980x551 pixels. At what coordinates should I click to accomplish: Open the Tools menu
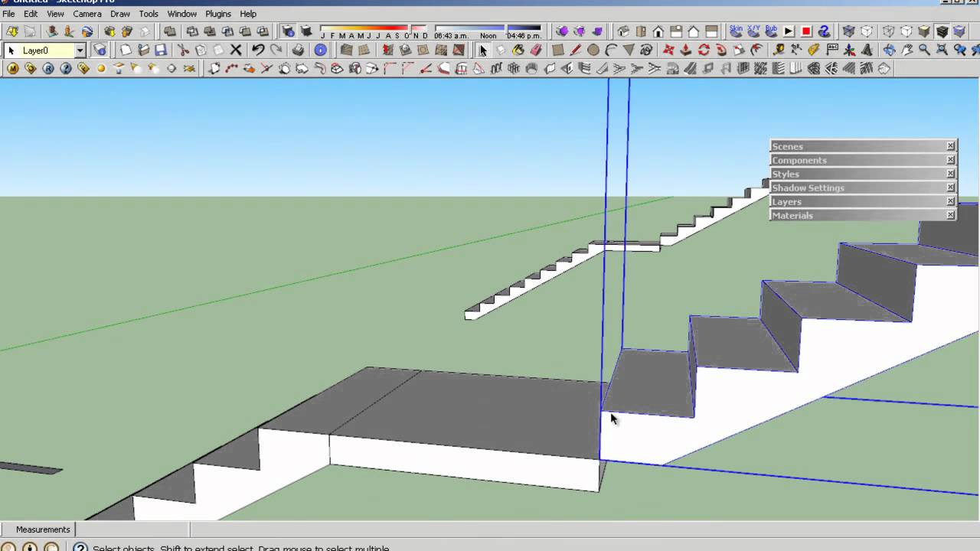tap(149, 14)
